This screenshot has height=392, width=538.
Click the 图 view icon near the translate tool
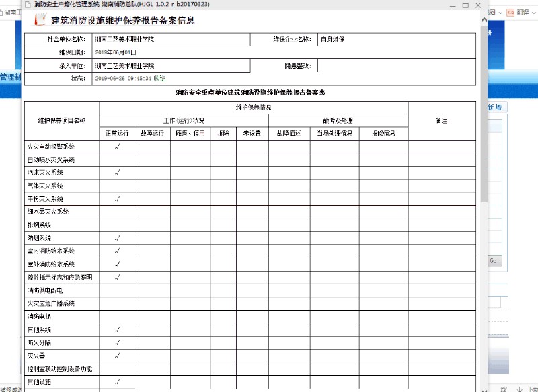point(492,12)
